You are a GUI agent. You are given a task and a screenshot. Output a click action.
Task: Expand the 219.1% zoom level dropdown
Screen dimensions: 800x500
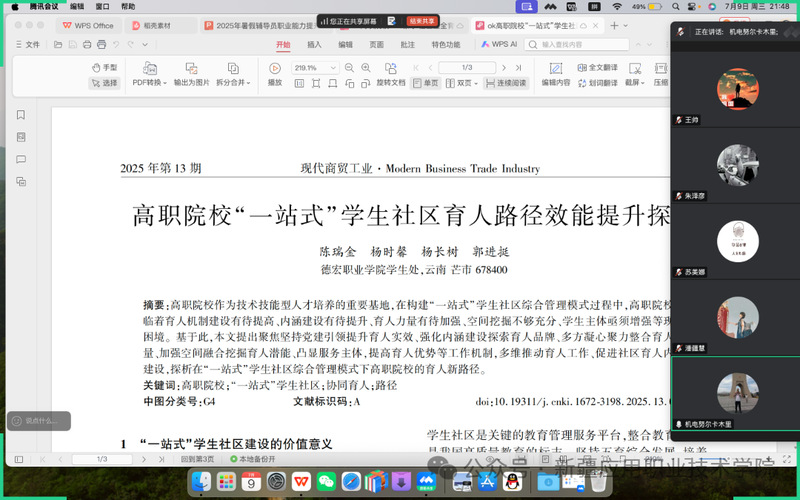click(333, 67)
